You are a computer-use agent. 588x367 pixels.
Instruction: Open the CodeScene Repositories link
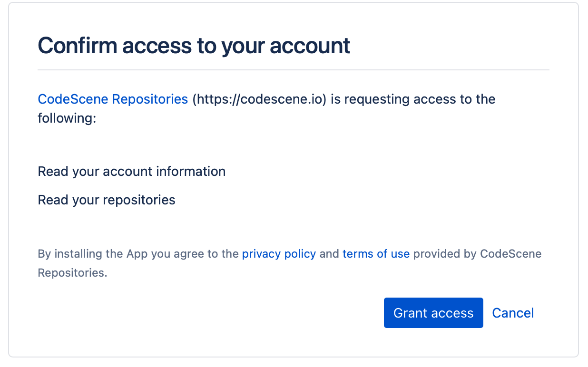(x=113, y=99)
